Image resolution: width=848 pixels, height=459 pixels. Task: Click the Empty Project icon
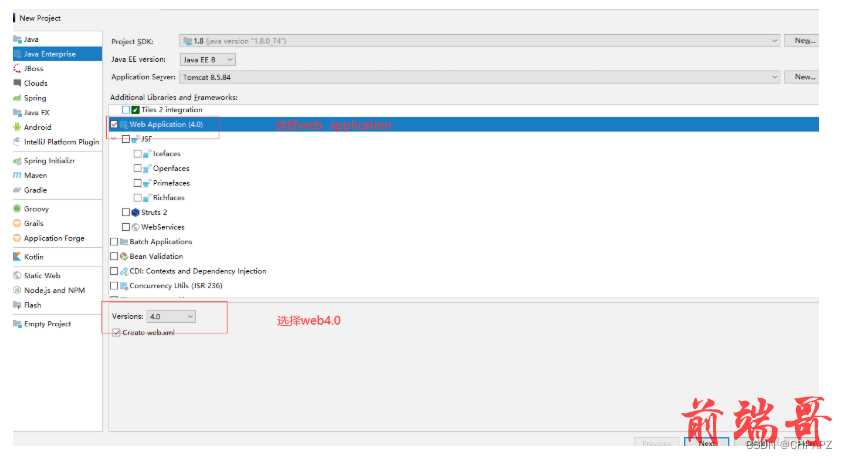(x=17, y=324)
